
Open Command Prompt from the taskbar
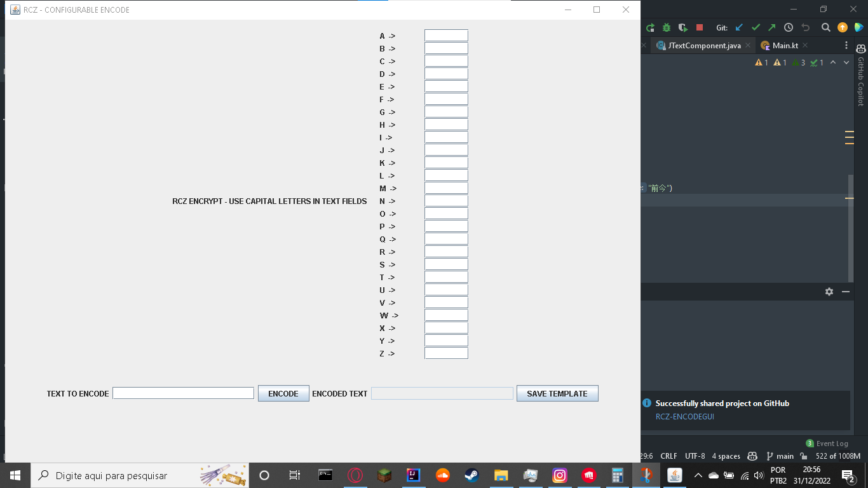(x=326, y=475)
